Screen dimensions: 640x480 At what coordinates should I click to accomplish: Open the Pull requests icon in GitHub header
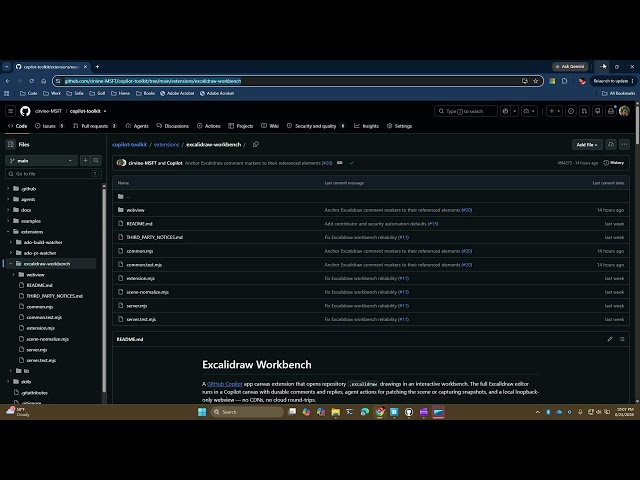coord(584,111)
